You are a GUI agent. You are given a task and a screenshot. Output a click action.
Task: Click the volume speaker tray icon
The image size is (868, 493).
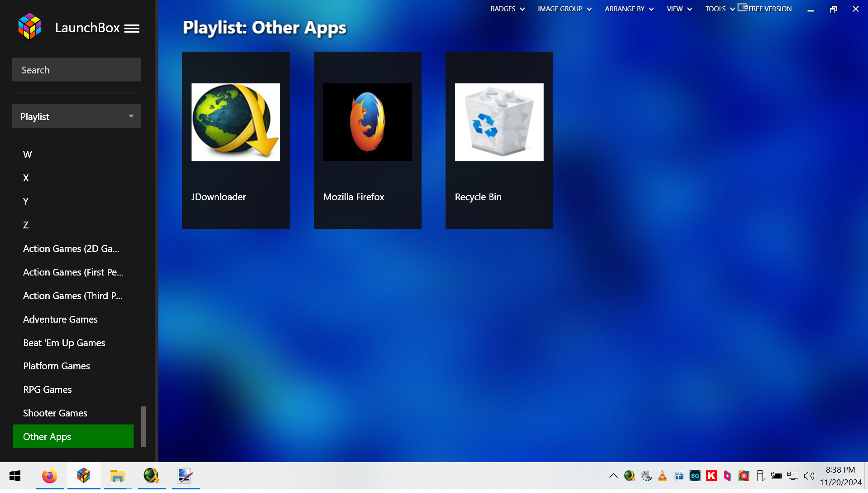click(809, 476)
